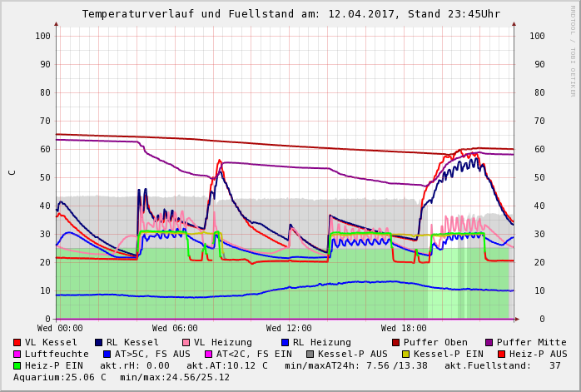Select the pink VL Heizung legend swatch
The height and width of the screenshot is (392, 581).
[x=185, y=342]
